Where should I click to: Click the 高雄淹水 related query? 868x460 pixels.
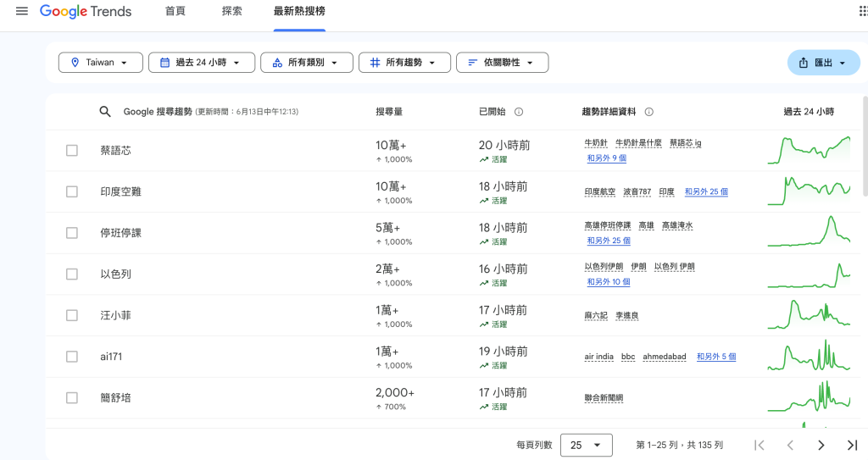coord(677,225)
